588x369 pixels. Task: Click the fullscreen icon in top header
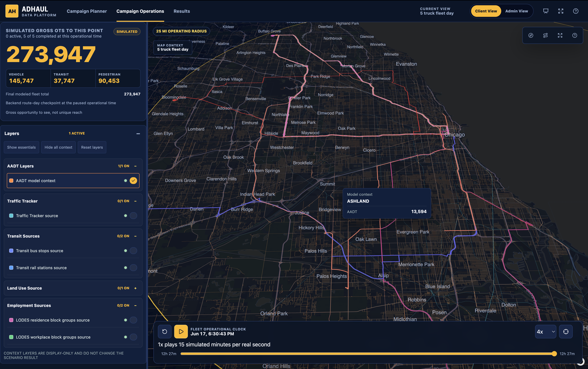pyautogui.click(x=561, y=11)
